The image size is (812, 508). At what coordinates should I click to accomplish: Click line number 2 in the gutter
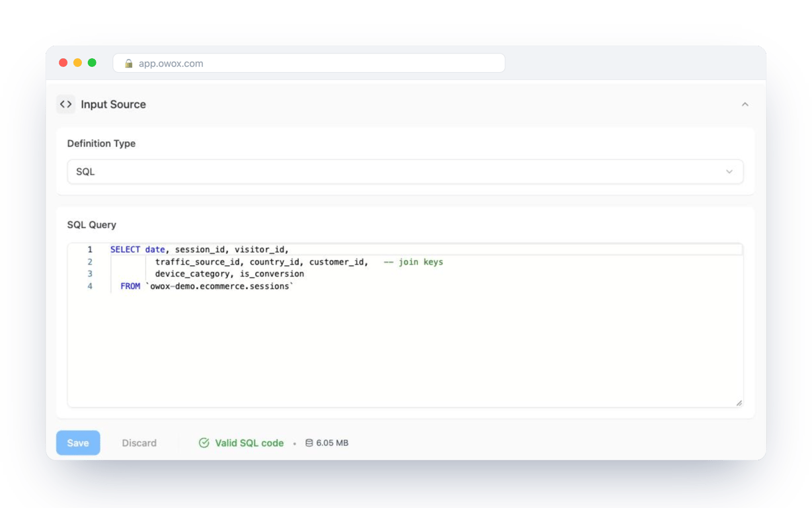point(90,262)
